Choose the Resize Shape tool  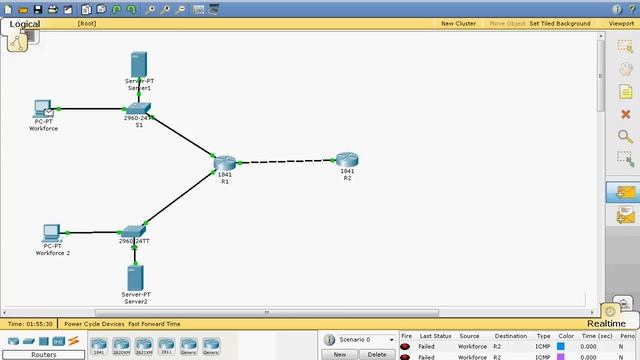[x=625, y=158]
